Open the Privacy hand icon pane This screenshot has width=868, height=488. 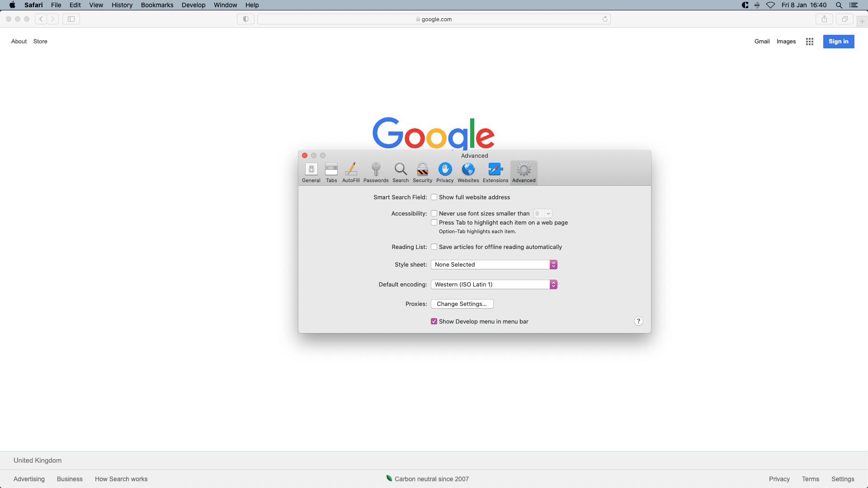pyautogui.click(x=445, y=172)
